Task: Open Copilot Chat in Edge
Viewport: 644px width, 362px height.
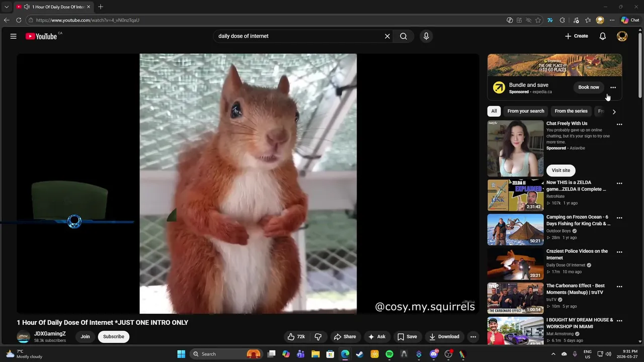Action: coord(630,20)
